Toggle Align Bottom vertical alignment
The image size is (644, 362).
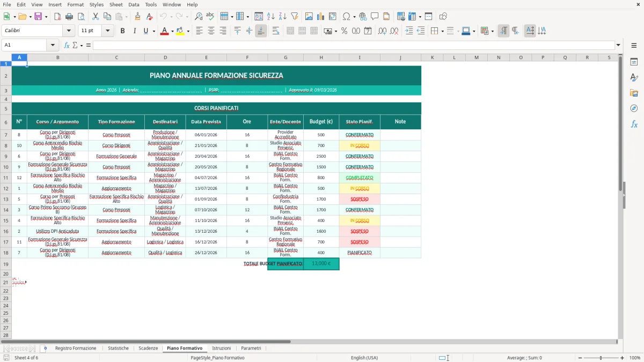coord(261,31)
